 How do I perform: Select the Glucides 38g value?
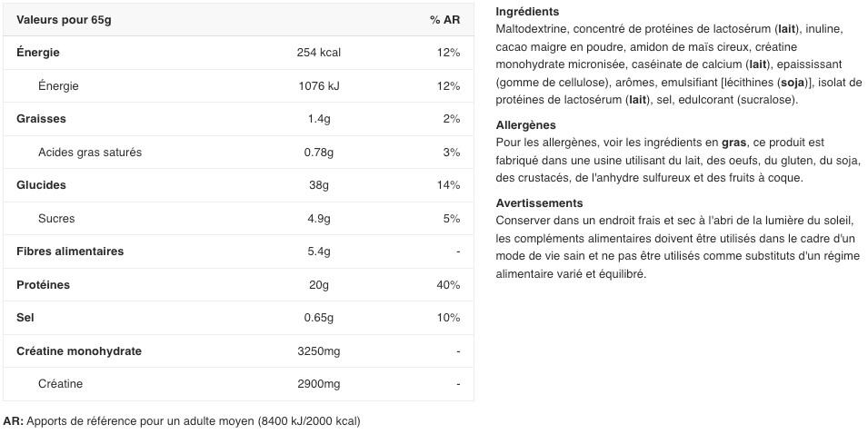point(318,185)
